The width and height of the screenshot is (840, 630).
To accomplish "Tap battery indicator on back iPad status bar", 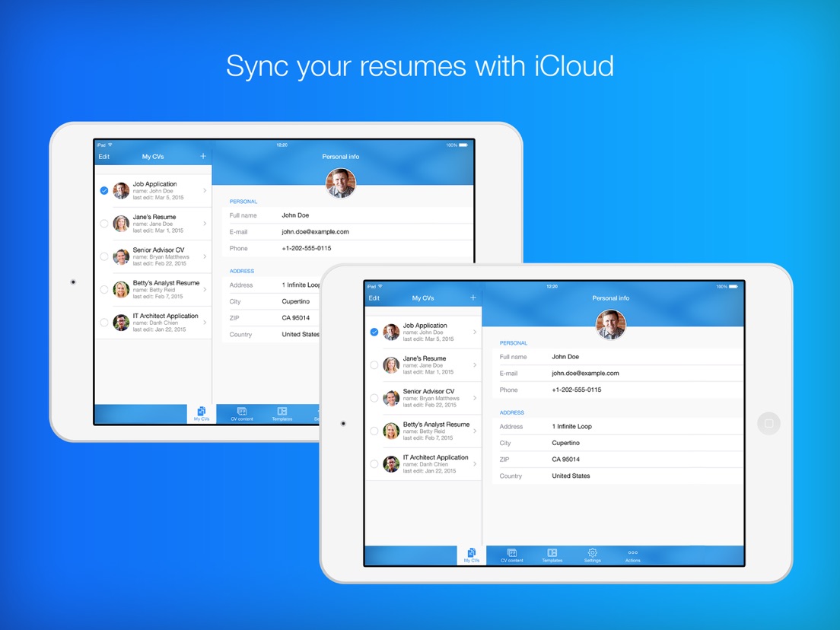I will tap(463, 145).
